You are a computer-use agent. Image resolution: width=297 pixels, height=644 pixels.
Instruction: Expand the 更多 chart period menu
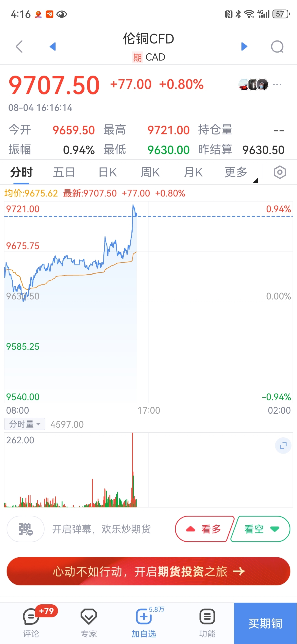tap(237, 173)
